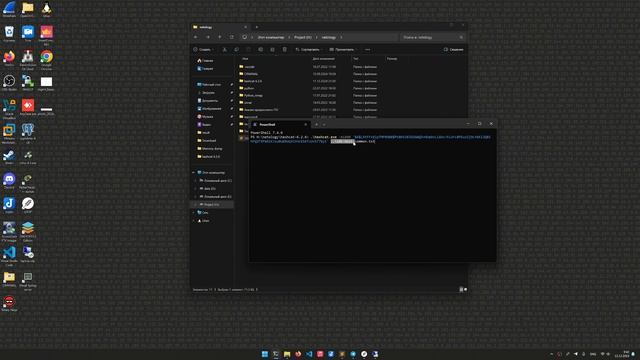Toggle the Сведения (Details) pane button

[453, 49]
